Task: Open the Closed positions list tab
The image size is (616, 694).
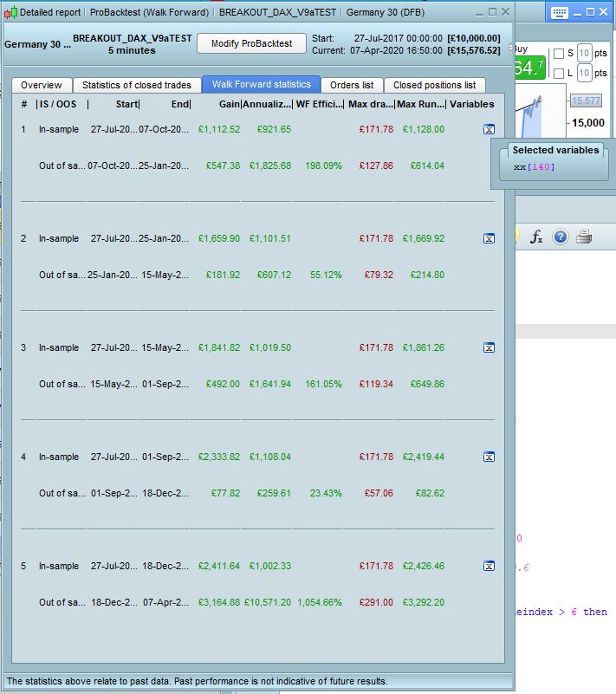Action: coord(434,85)
